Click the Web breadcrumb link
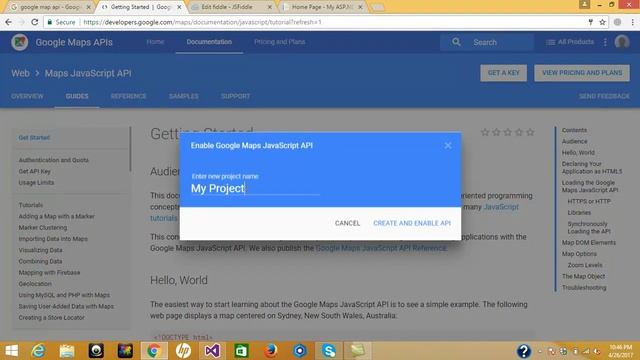 [x=20, y=73]
